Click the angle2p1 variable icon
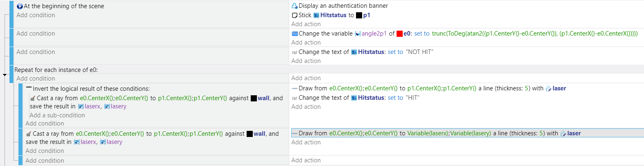 [358, 34]
